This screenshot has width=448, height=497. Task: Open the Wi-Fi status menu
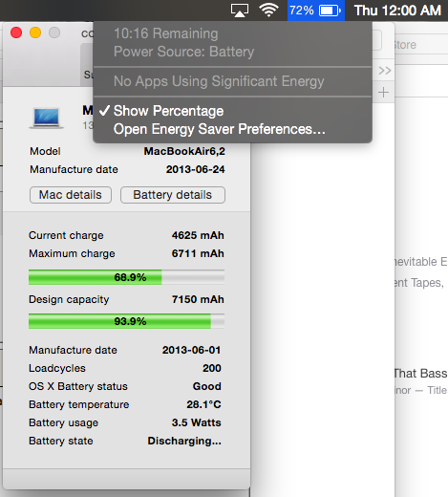pyautogui.click(x=268, y=11)
